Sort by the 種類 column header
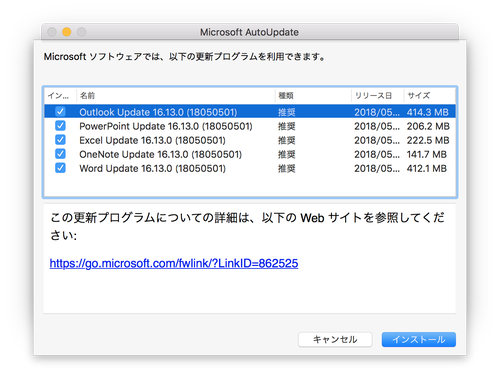This screenshot has height=371, width=500. [x=313, y=96]
